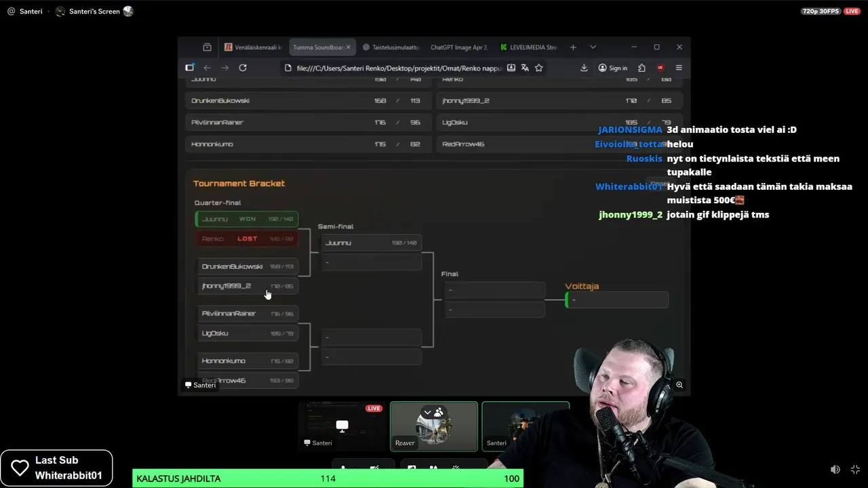Go back with the browser back arrow
This screenshot has width=868, height=488.
point(208,68)
